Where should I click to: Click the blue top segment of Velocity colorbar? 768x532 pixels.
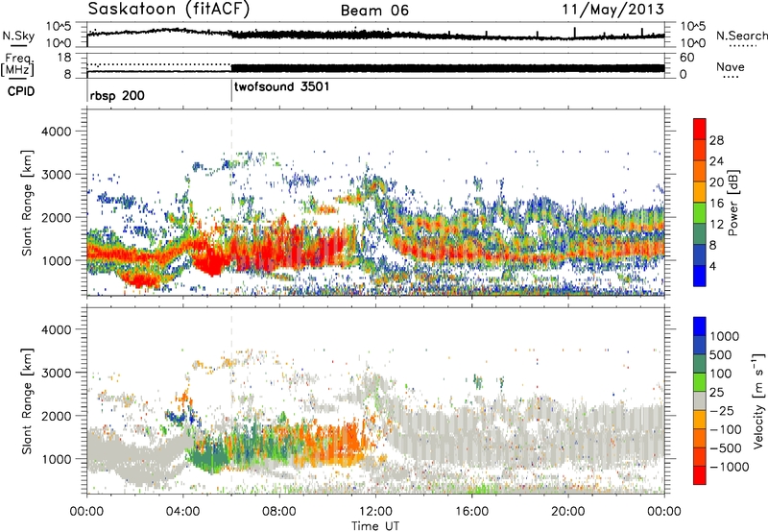700,326
